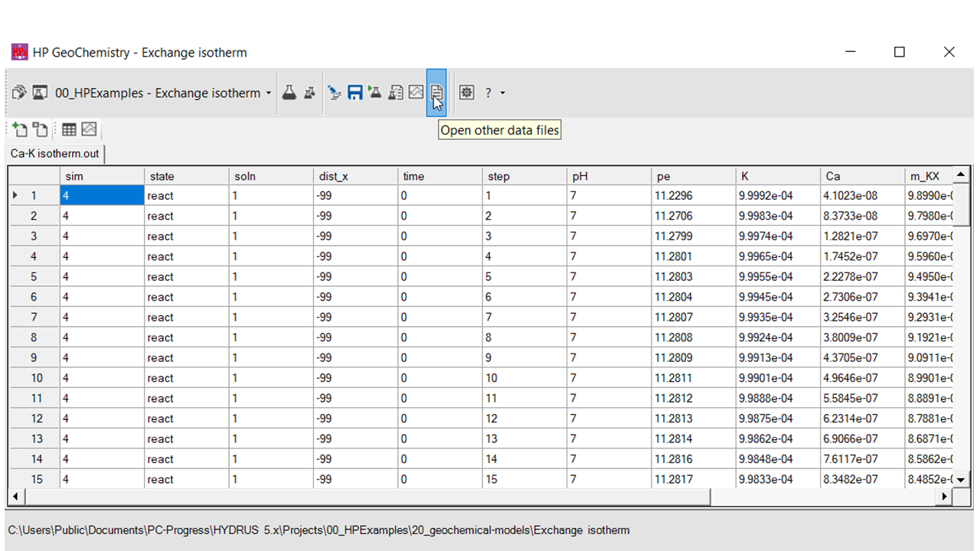This screenshot has width=980, height=551.
Task: Click the Open other data files icon
Action: (x=436, y=93)
